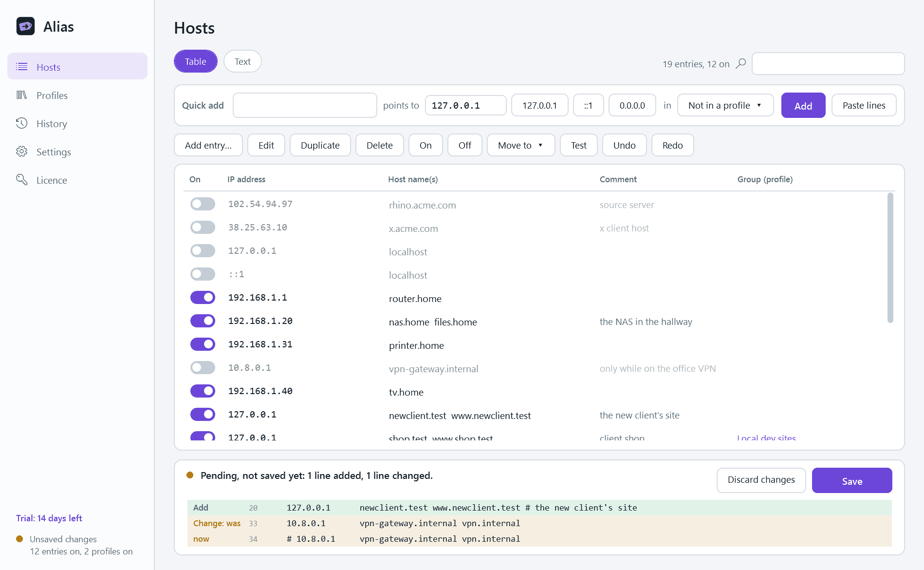Click the search magnifier icon
Image resolution: width=924 pixels, height=570 pixels.
pos(741,64)
